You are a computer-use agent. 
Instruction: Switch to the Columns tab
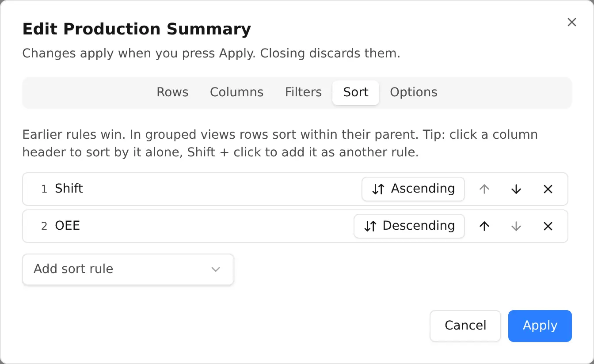tap(236, 92)
